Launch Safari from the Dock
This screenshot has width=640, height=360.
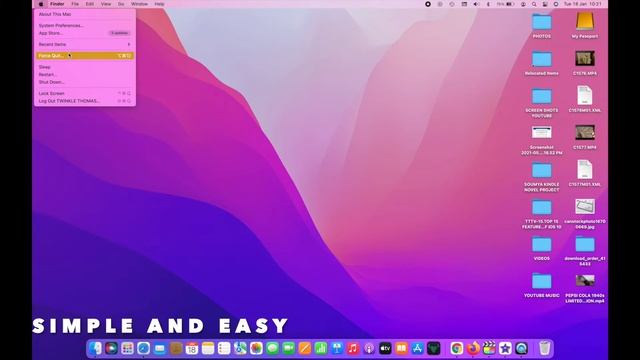click(144, 348)
